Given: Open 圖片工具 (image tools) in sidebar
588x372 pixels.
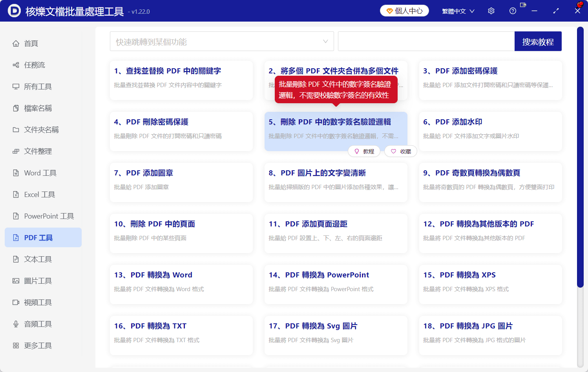Looking at the screenshot, I should pos(38,281).
